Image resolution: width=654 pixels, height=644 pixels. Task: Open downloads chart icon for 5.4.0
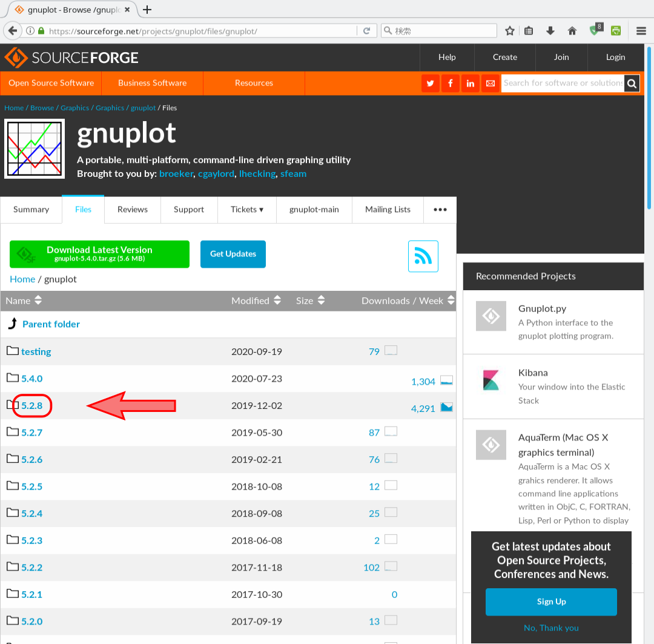tap(447, 380)
